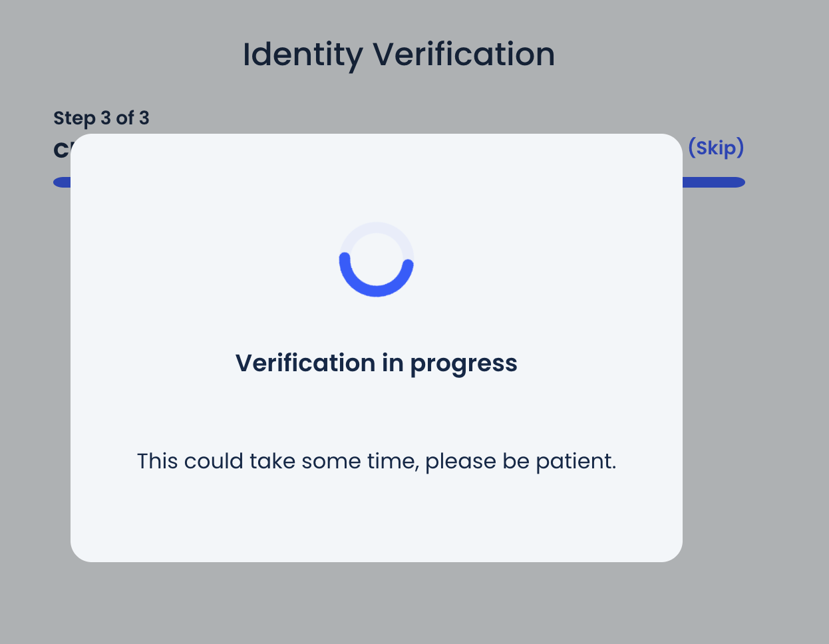
Task: Click the partially hidden step title behind modal
Action: coord(61,151)
